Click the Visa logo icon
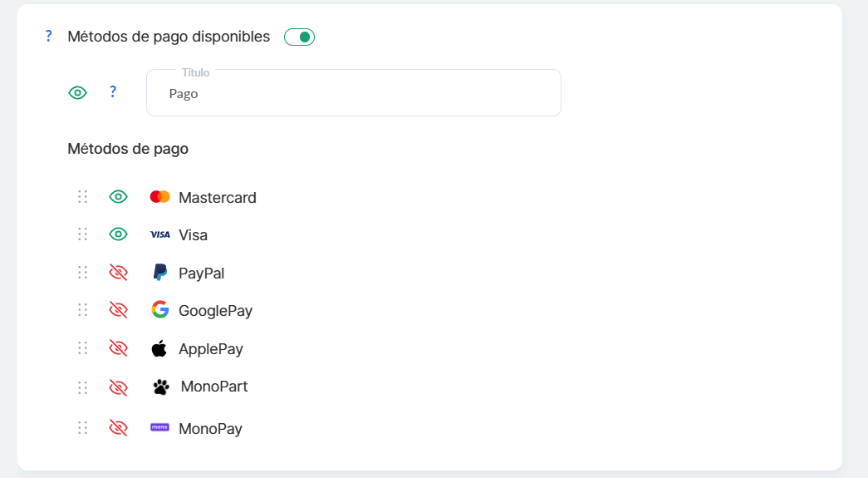 point(159,234)
